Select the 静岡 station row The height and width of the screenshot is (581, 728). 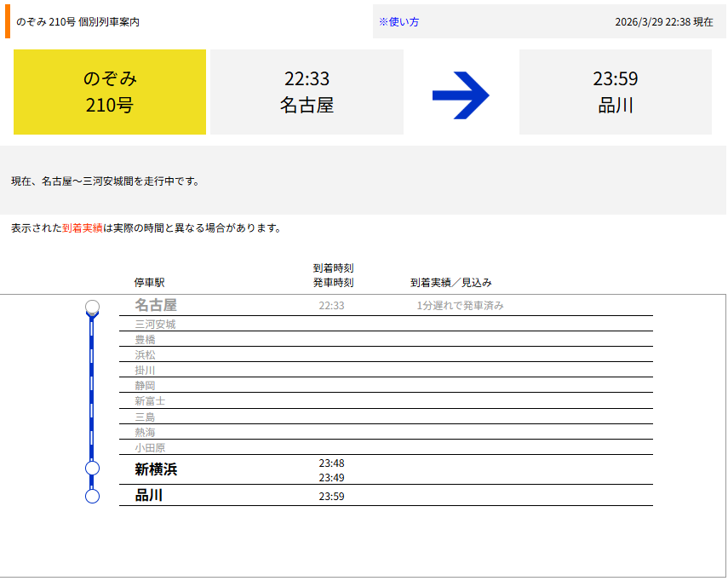coord(386,385)
